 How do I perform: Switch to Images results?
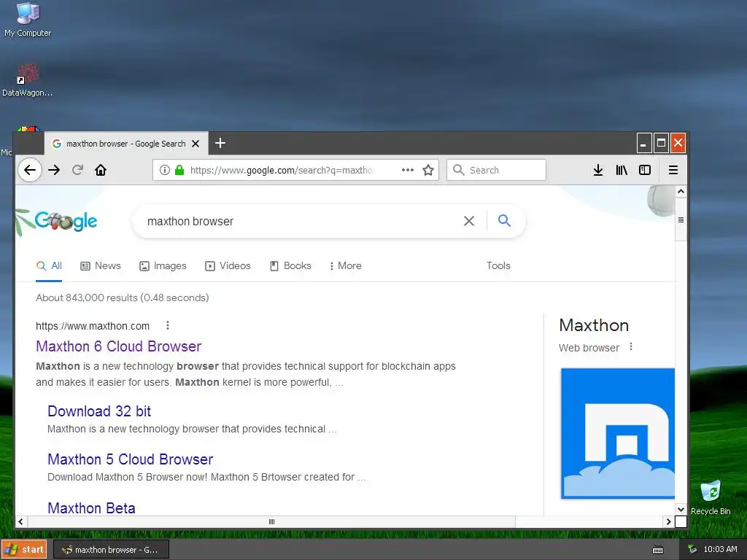pyautogui.click(x=163, y=265)
